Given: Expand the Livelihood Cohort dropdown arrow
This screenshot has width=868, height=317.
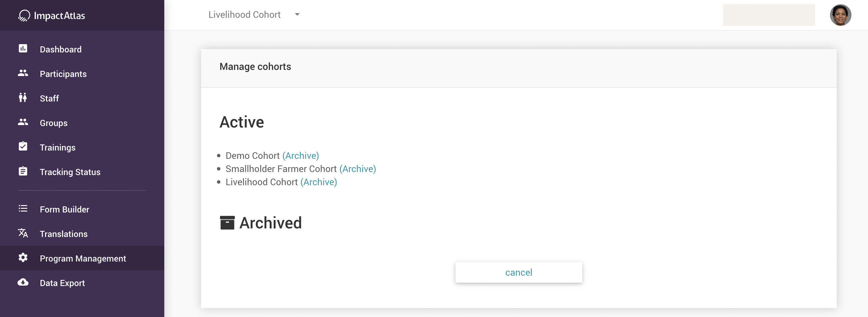Looking at the screenshot, I should pos(297,14).
